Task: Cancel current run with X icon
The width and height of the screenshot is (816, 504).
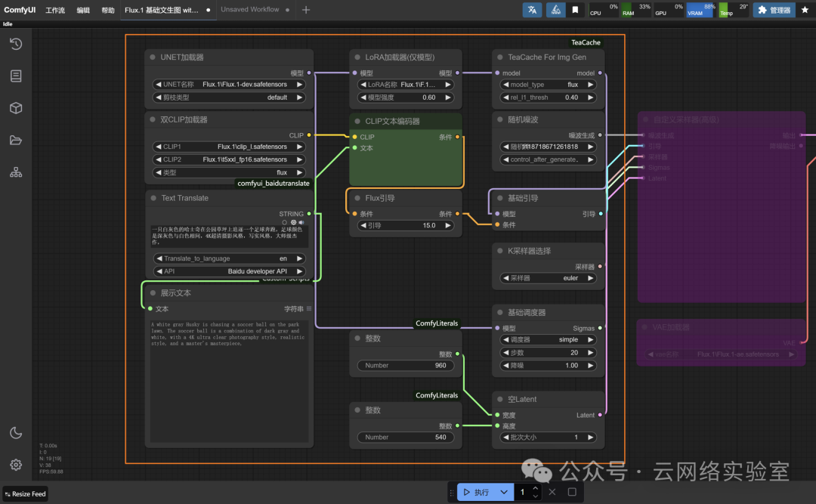Action: 552,492
